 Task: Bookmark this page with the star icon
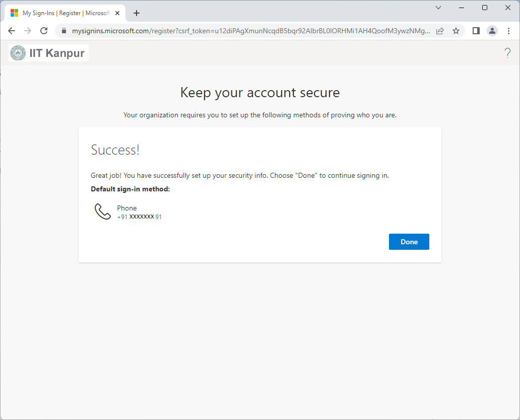point(456,31)
